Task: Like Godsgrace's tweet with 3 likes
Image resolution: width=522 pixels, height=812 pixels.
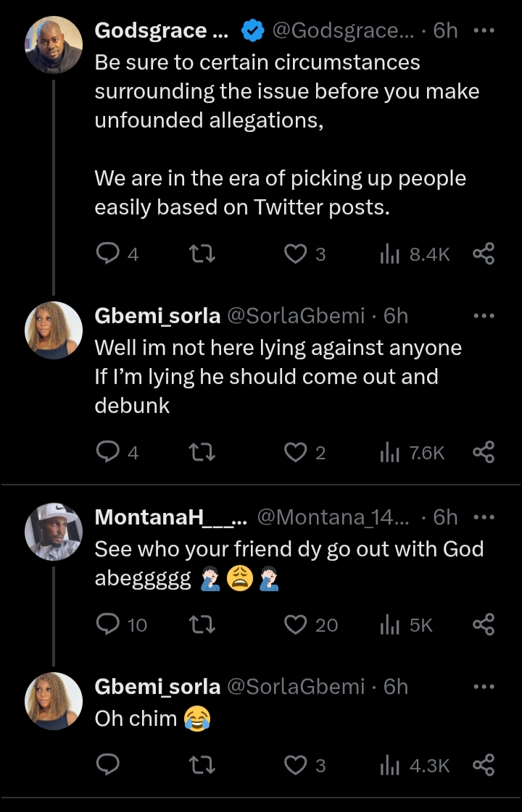Action: point(295,254)
